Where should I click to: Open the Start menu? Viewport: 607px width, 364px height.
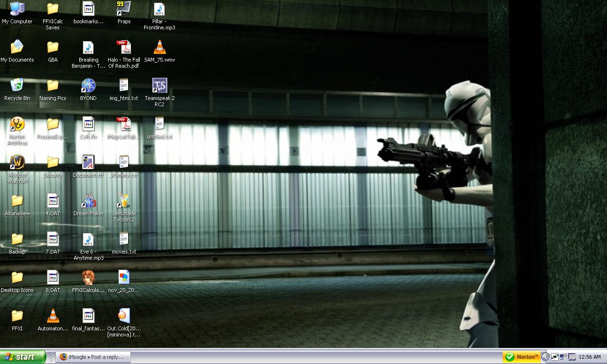21,357
